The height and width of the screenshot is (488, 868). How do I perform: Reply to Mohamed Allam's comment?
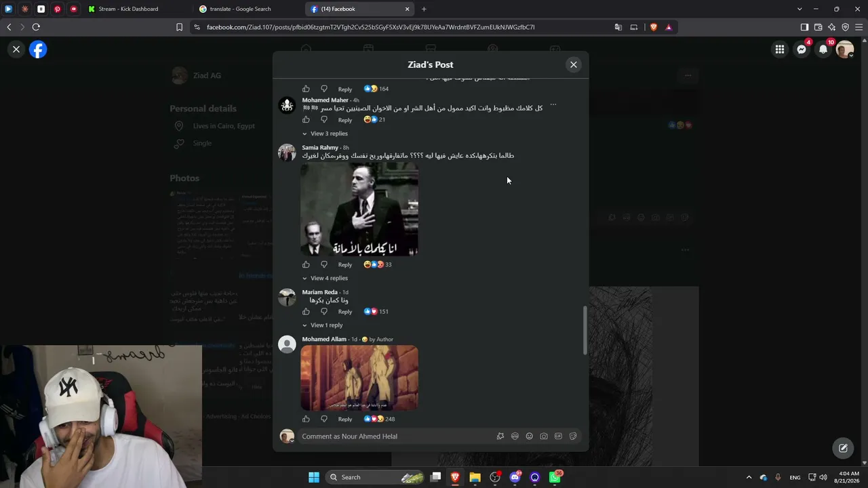(x=345, y=419)
